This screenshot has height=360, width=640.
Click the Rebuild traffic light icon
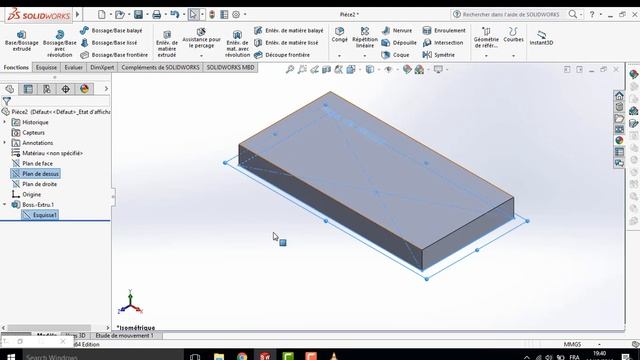click(212, 15)
